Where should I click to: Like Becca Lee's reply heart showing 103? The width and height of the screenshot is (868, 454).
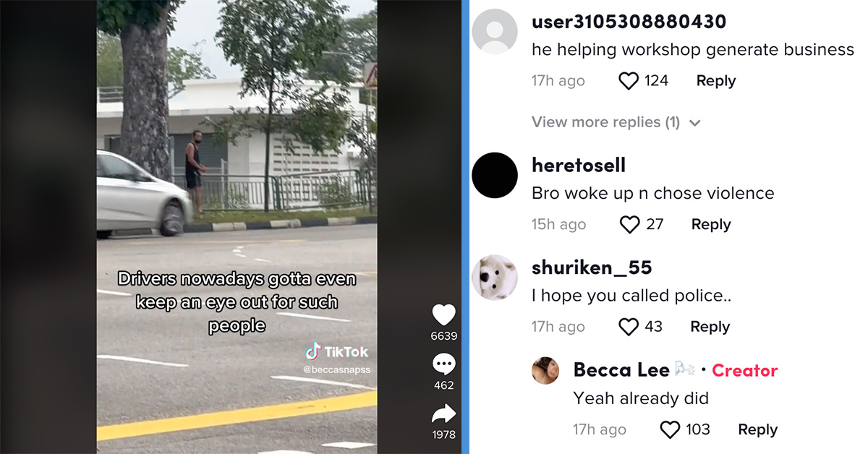pyautogui.click(x=671, y=430)
